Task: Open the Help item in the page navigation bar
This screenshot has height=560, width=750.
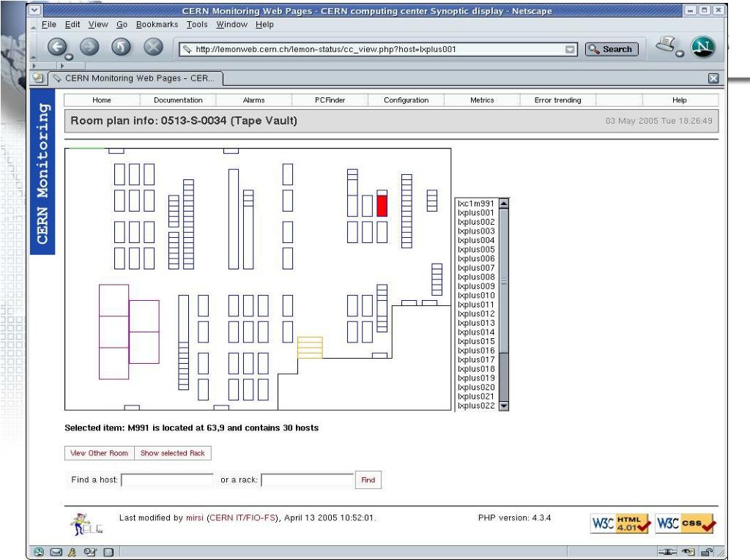Action: point(679,100)
